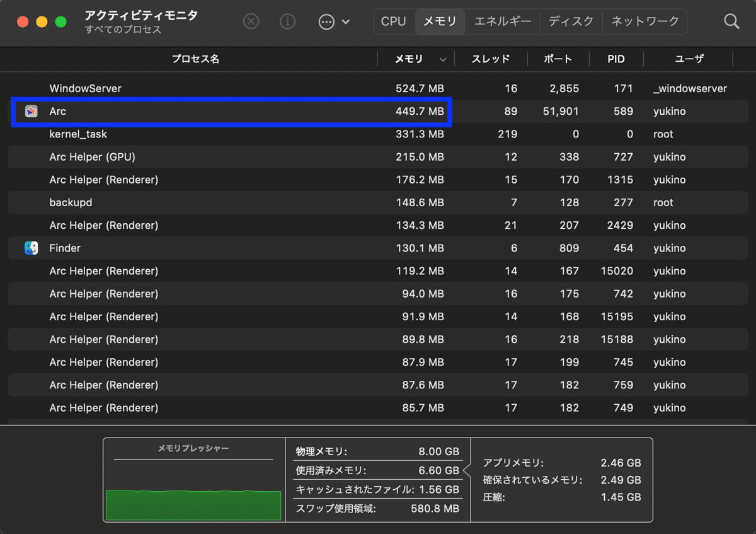This screenshot has height=534, width=756.
Task: Sort by the PID column header
Action: (616, 59)
